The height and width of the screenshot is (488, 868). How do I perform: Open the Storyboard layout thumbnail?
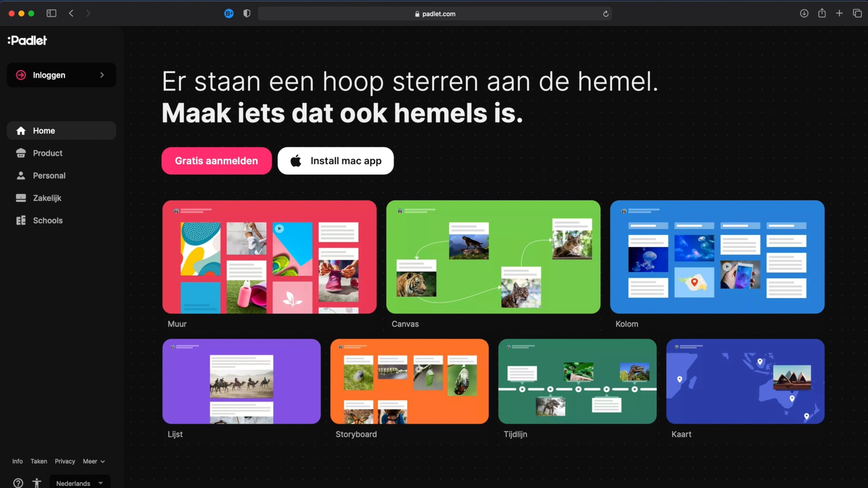(410, 381)
